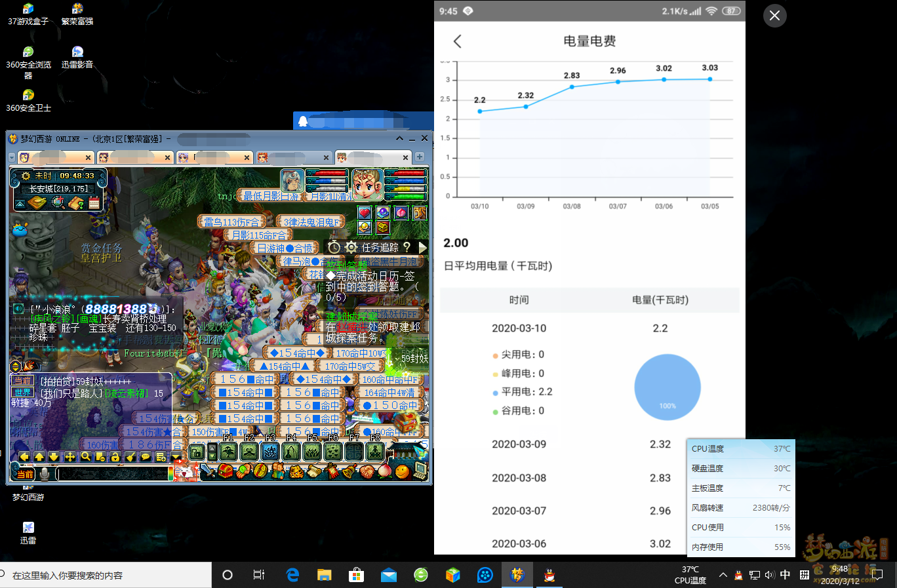The image size is (897, 588).
Task: Toggle the skill bar lock button
Action: [x=196, y=452]
